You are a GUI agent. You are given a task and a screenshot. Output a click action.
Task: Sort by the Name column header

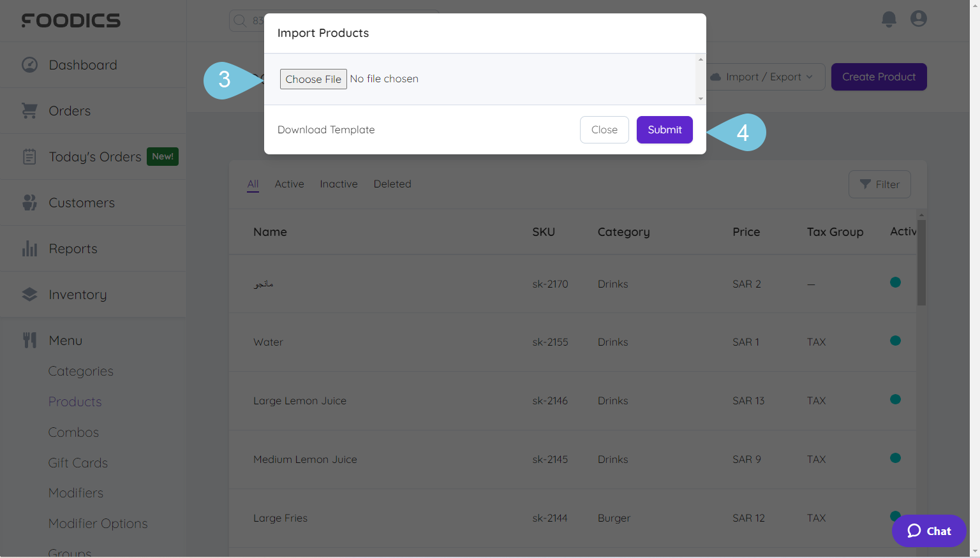pos(270,232)
